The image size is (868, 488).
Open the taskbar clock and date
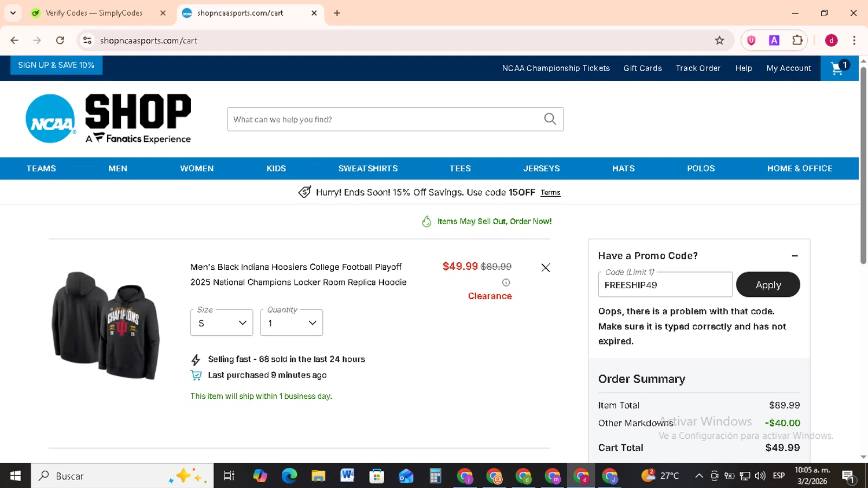812,476
